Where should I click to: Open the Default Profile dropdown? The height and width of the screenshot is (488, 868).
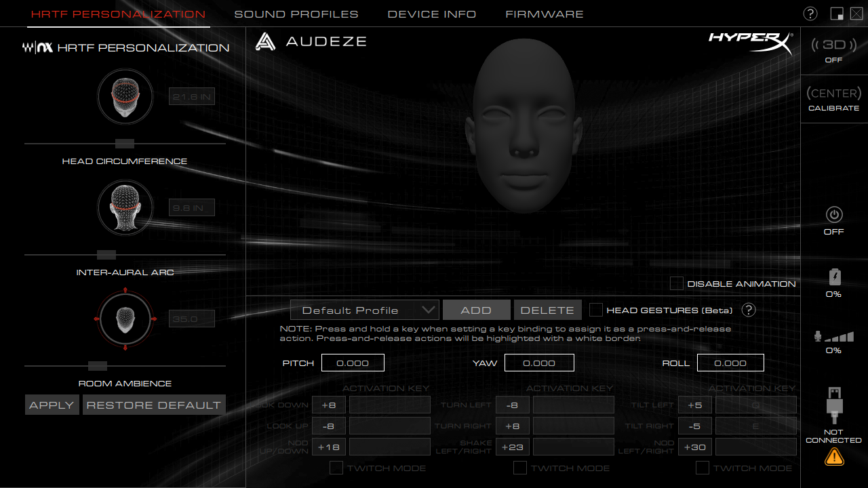pyautogui.click(x=365, y=310)
